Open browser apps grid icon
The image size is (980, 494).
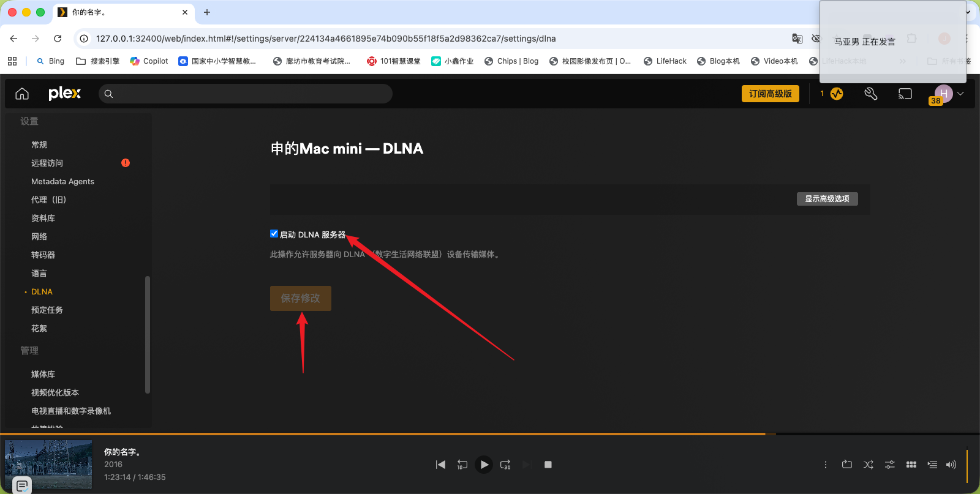(12, 61)
